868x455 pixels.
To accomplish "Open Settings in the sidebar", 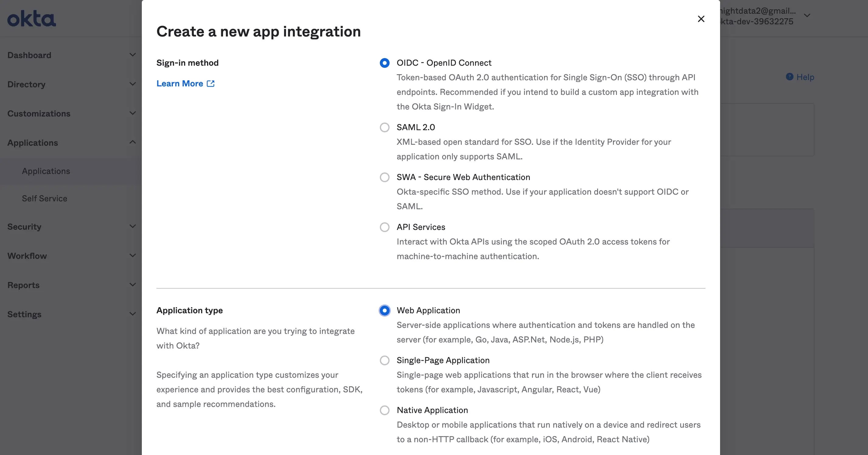I will pyautogui.click(x=24, y=314).
